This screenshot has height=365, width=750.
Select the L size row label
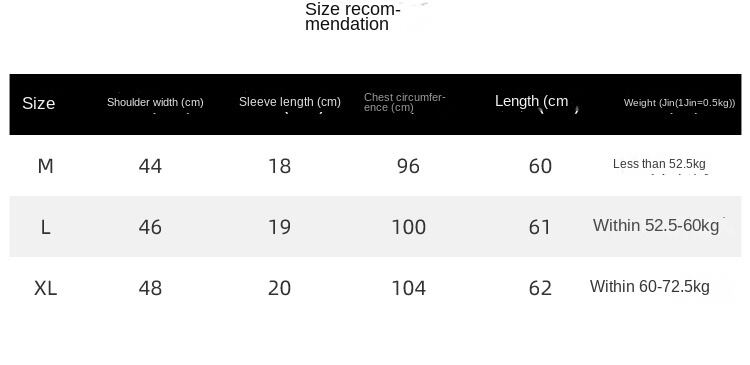tap(45, 227)
